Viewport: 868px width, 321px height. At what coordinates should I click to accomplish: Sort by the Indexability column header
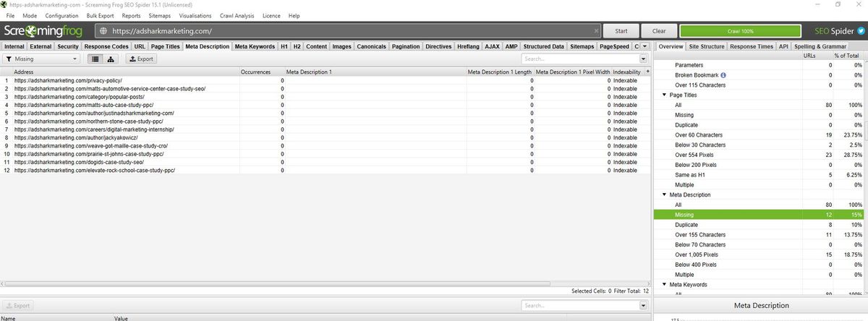point(626,72)
